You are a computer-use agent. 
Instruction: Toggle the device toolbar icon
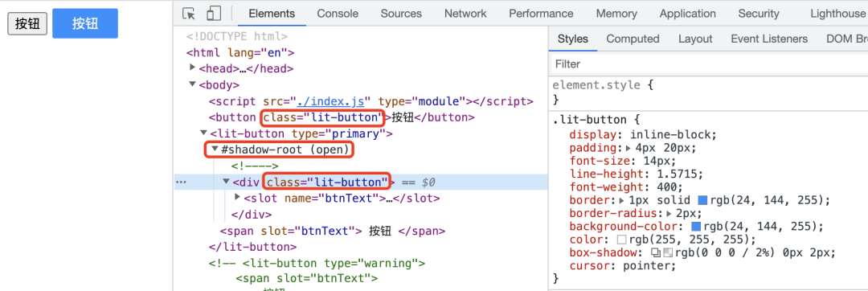click(x=213, y=14)
